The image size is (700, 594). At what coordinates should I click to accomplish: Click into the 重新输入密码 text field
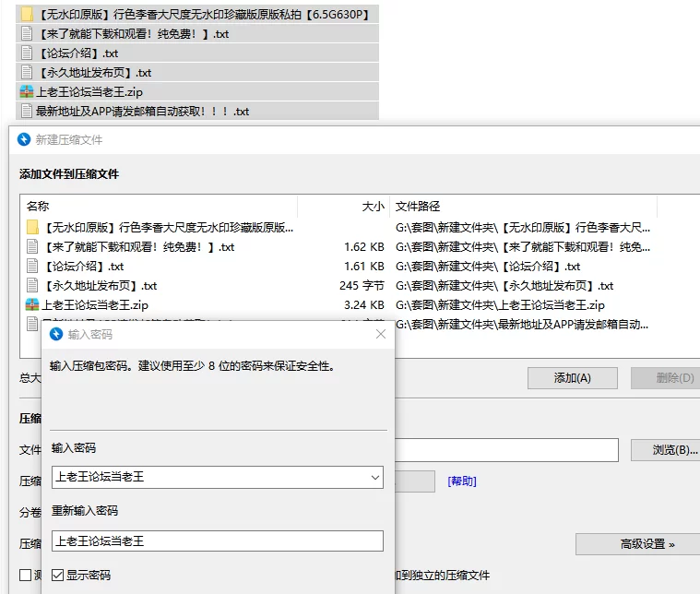point(217,541)
